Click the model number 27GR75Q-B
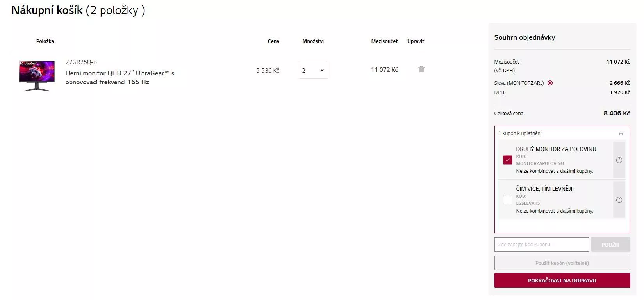Viewport: 644px width, 300px height. coord(81,62)
